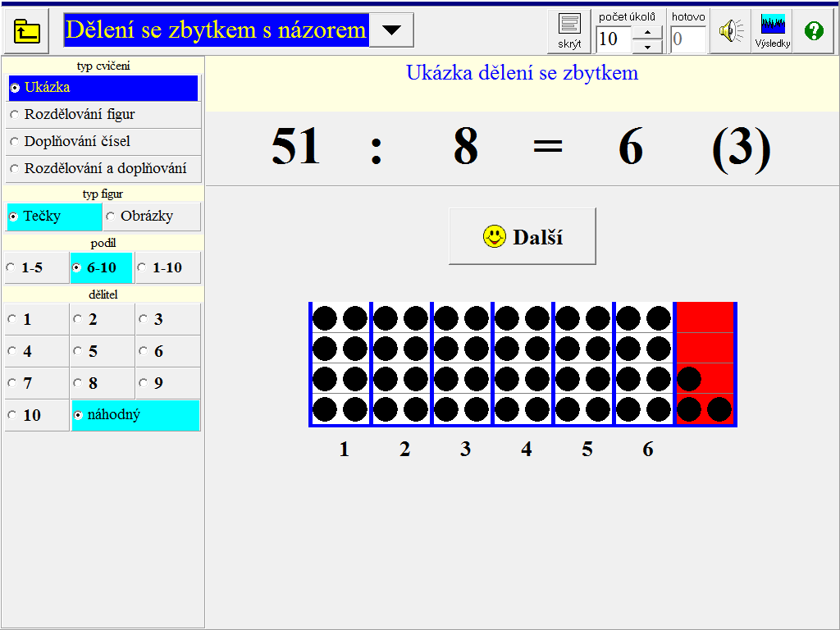
Task: Select divisor 2
Action: click(x=103, y=320)
